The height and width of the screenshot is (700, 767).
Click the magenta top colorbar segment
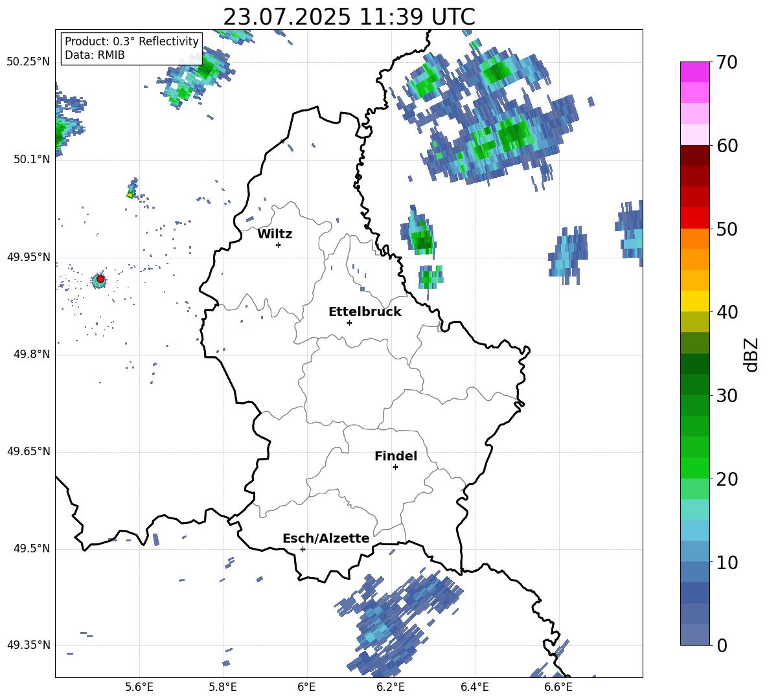tap(694, 73)
